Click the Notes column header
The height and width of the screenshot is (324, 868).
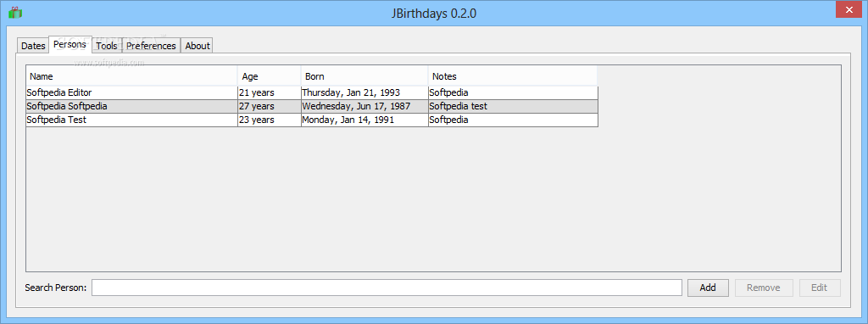pyautogui.click(x=513, y=76)
